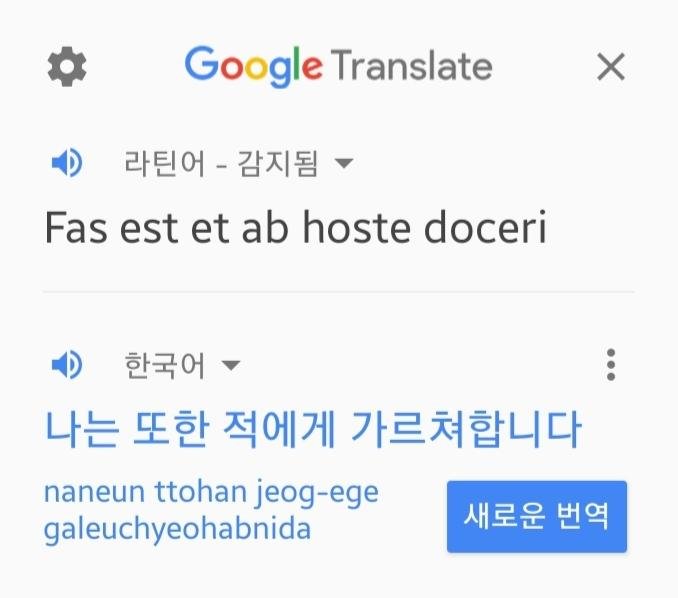The width and height of the screenshot is (678, 598).
Task: Click the word 'Fas' in source text
Action: pyautogui.click(x=76, y=227)
